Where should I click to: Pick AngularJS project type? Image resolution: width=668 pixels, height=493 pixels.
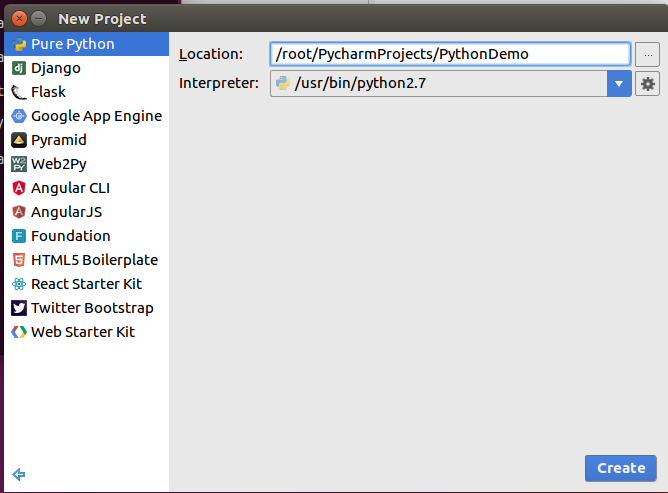[x=86, y=212]
